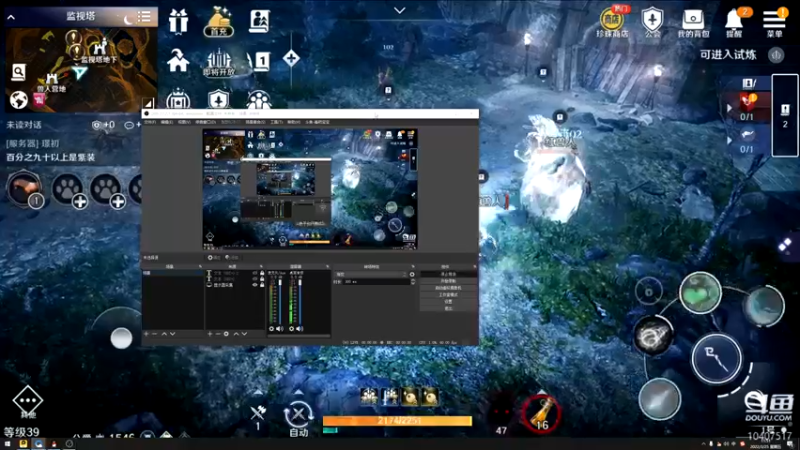Expand the minimap corner triangle
This screenshot has height=450, width=800.
pyautogui.click(x=148, y=104)
